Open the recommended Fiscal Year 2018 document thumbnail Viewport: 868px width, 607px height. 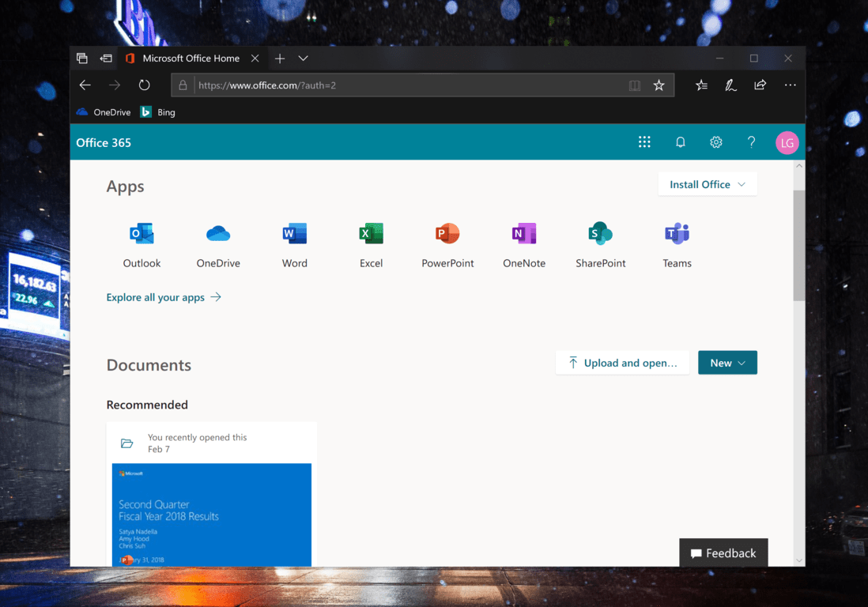click(x=212, y=514)
